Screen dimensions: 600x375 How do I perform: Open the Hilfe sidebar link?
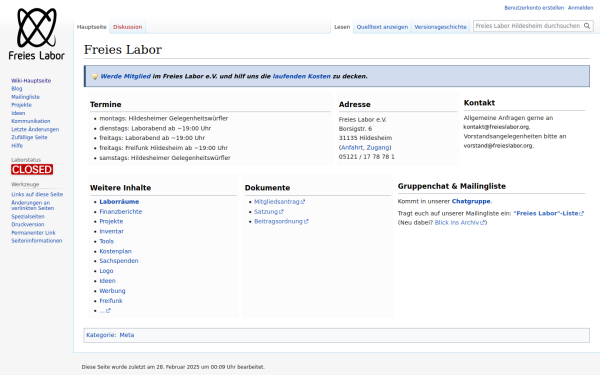tap(17, 146)
